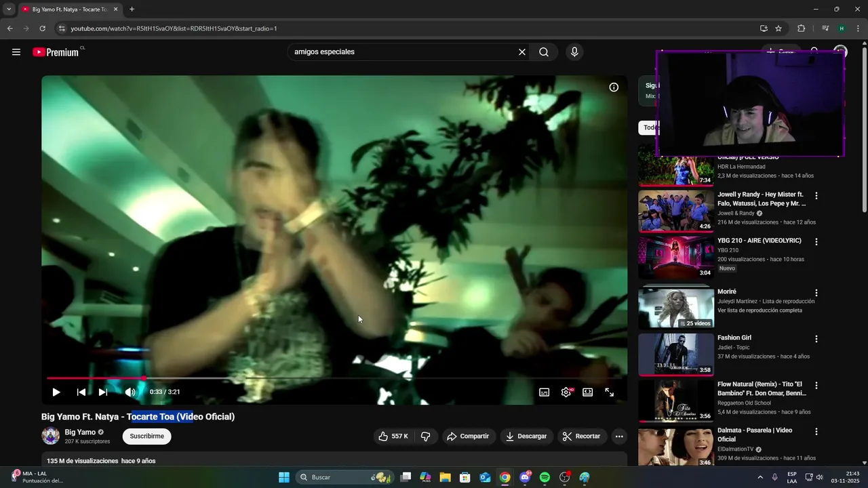Click Ver lista de reproducción completa
This screenshot has width=868, height=488.
click(759, 310)
